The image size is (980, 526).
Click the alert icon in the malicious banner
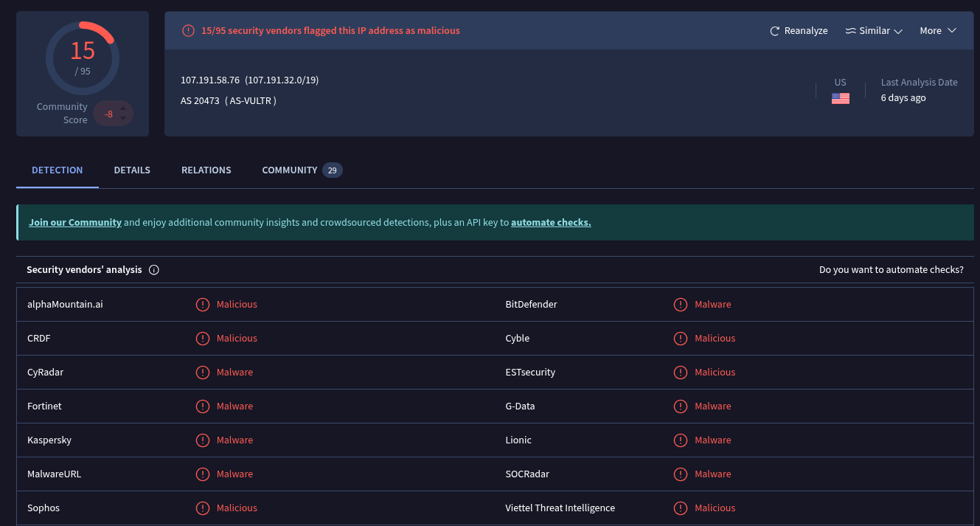(x=188, y=31)
